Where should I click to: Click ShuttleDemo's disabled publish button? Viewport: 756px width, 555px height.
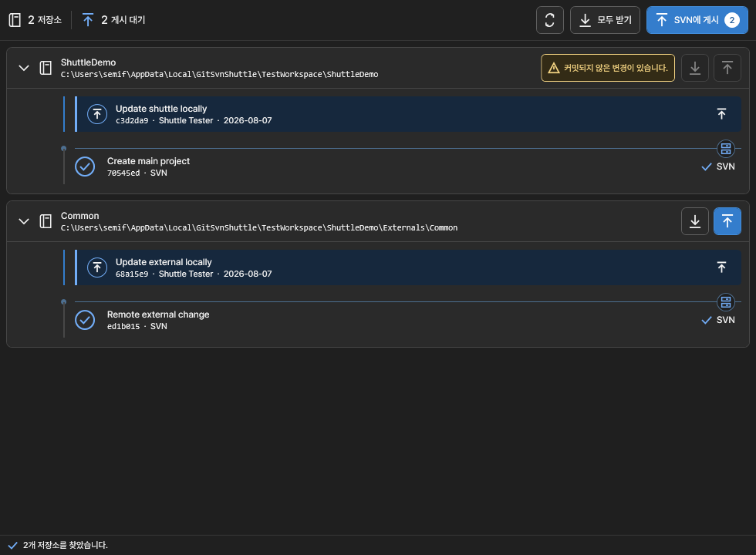point(727,68)
